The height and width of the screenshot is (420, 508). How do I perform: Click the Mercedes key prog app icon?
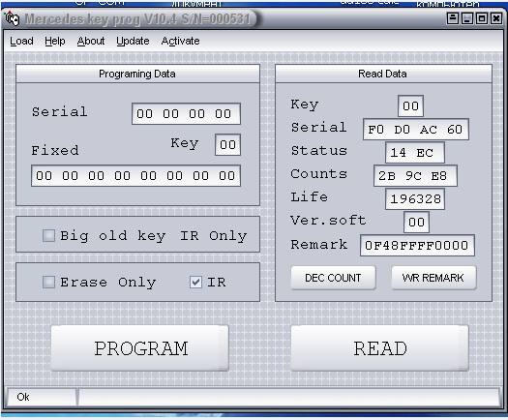coord(13,18)
